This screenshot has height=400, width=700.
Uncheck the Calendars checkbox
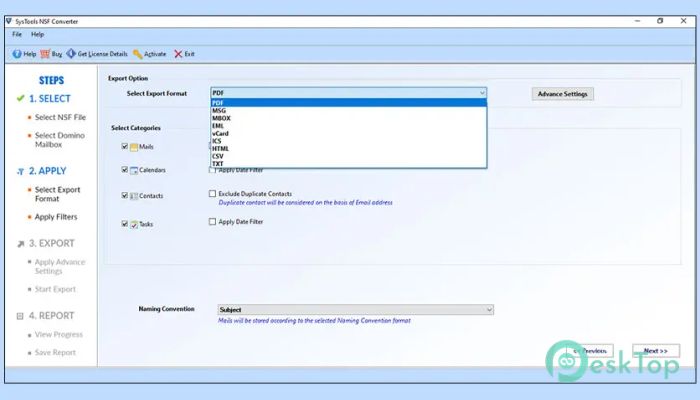125,170
